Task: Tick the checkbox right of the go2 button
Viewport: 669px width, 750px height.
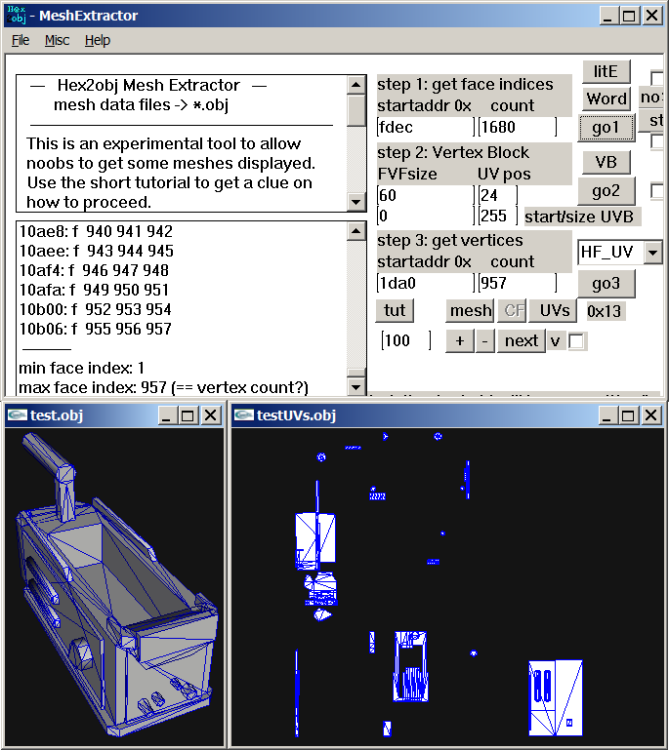Action: (657, 190)
